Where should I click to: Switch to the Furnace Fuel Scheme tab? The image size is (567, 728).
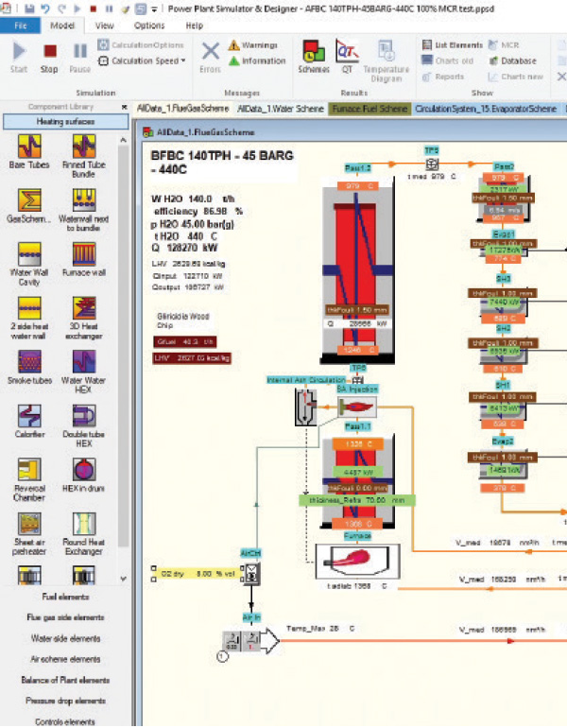(369, 110)
